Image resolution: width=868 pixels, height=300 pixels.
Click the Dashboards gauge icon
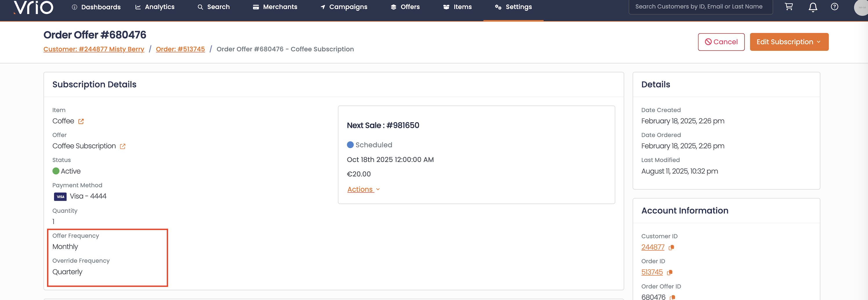click(x=75, y=7)
